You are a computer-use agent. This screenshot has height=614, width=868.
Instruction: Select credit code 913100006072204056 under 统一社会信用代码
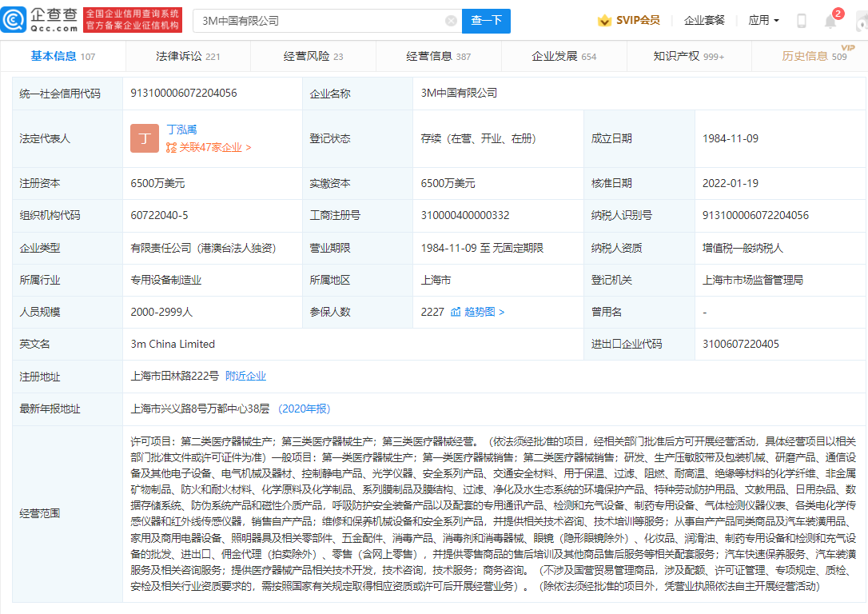point(184,93)
